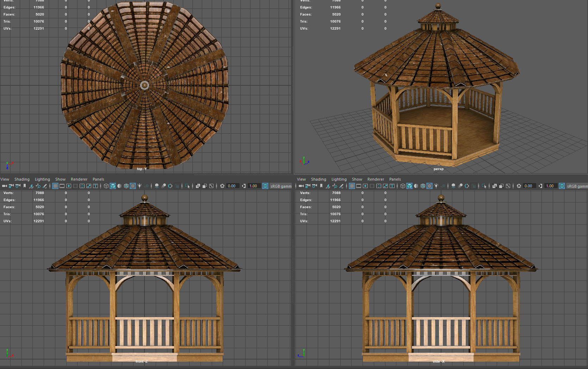
Task: Click Bookmarks icon in side panel toolbar
Action: pos(321,186)
